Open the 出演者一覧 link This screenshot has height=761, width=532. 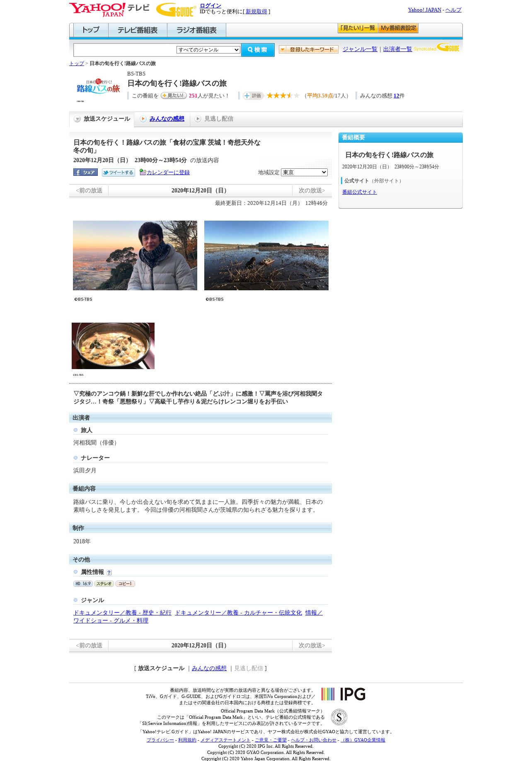(x=398, y=49)
